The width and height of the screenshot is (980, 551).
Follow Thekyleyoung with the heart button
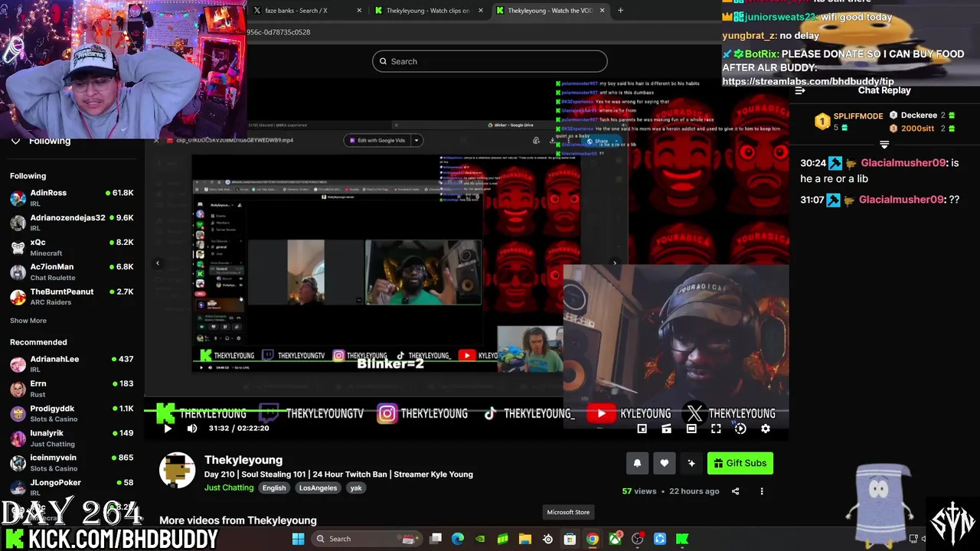[664, 463]
